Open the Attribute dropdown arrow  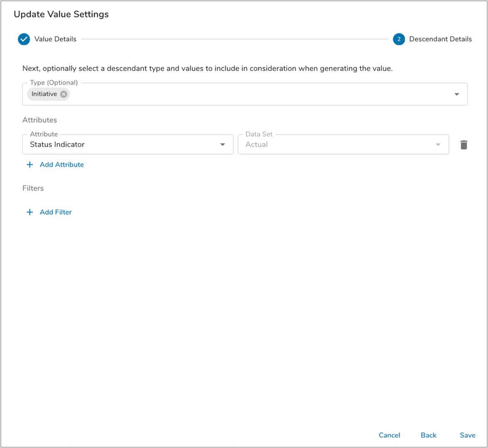click(223, 145)
